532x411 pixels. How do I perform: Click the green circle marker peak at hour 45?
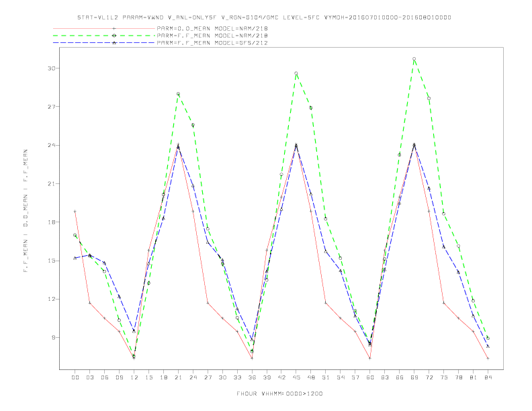(296, 73)
